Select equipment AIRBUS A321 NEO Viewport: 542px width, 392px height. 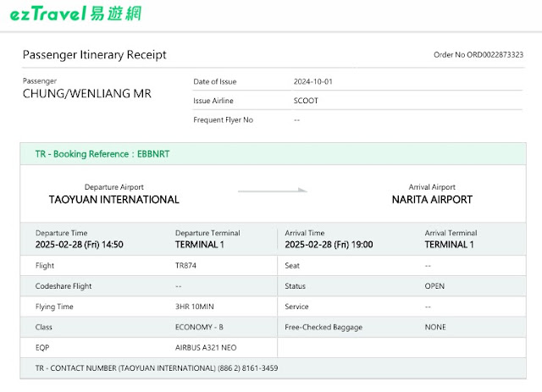pos(206,348)
